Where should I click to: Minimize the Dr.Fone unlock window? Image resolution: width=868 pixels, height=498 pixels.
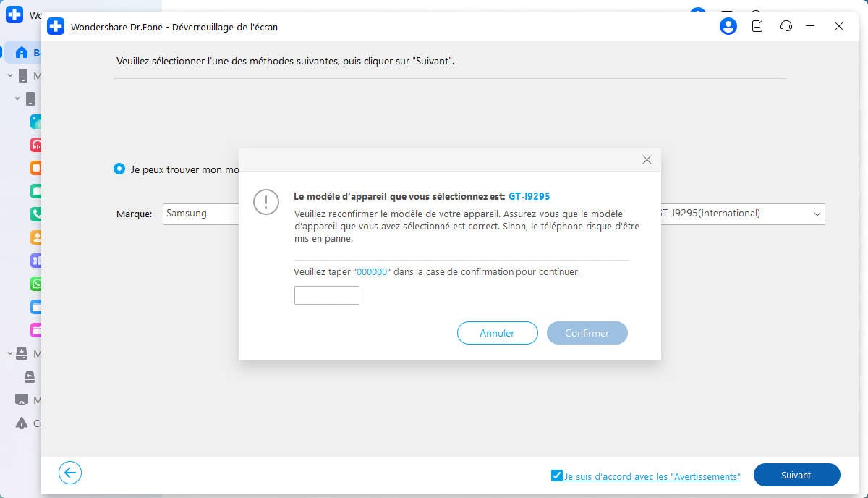click(810, 26)
